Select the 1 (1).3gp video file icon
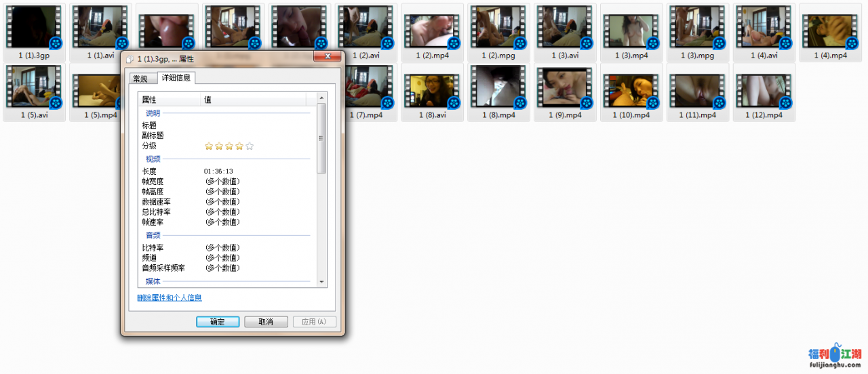The image size is (868, 374). point(33,27)
